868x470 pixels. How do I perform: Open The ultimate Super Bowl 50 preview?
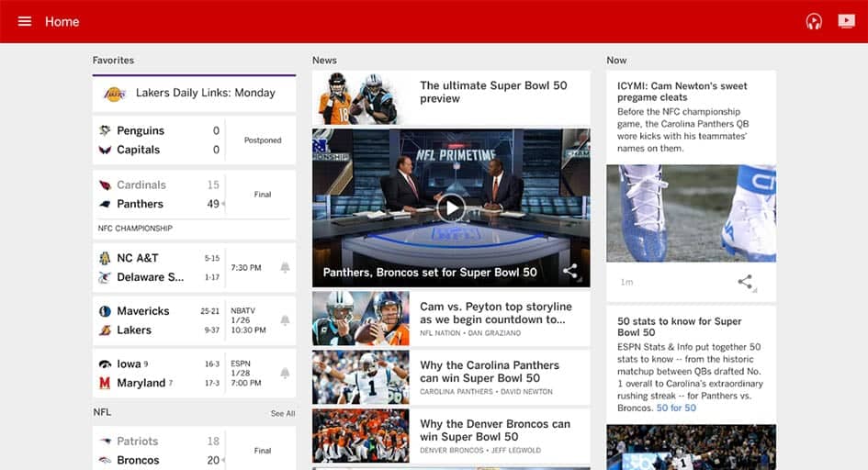(493, 93)
